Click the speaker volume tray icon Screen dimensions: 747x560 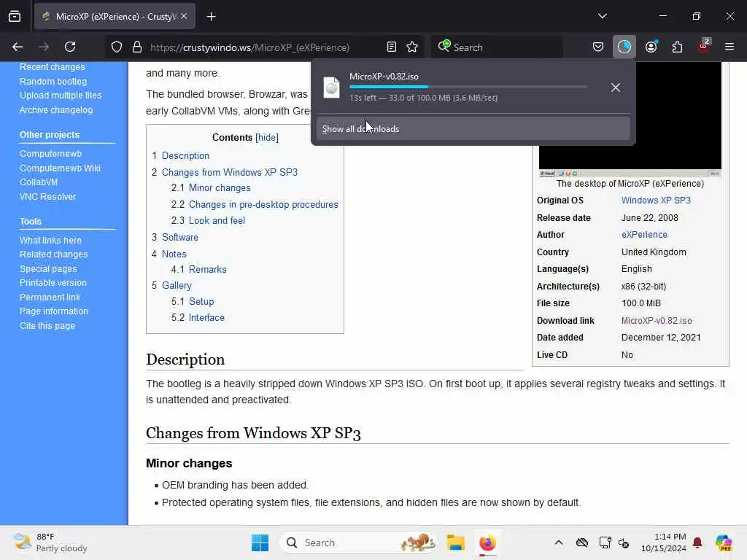pos(624,542)
